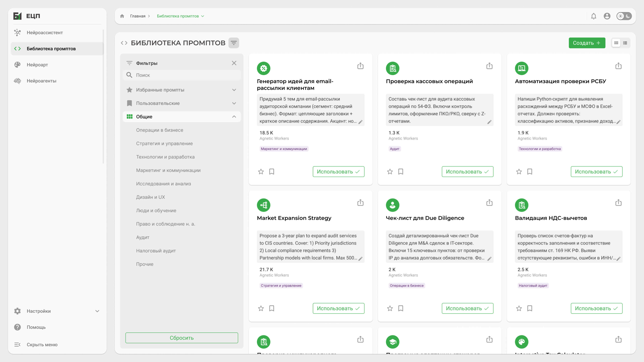The width and height of the screenshot is (644, 362).
Task: Open the user account icon
Action: [607, 16]
